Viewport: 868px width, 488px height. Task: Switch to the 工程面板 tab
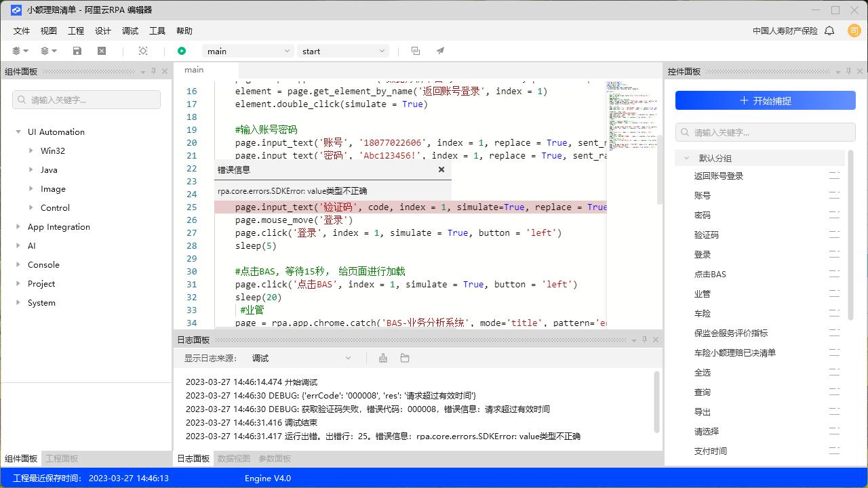coord(62,459)
